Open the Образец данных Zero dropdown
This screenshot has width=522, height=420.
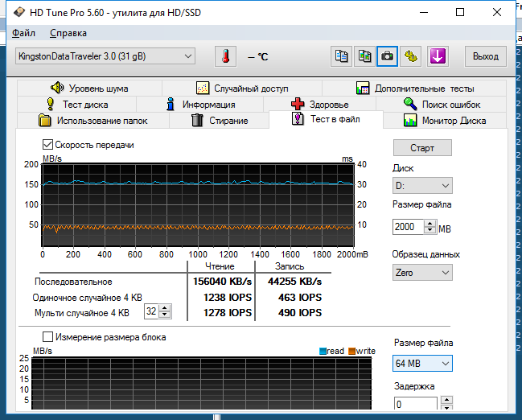pyautogui.click(x=422, y=273)
